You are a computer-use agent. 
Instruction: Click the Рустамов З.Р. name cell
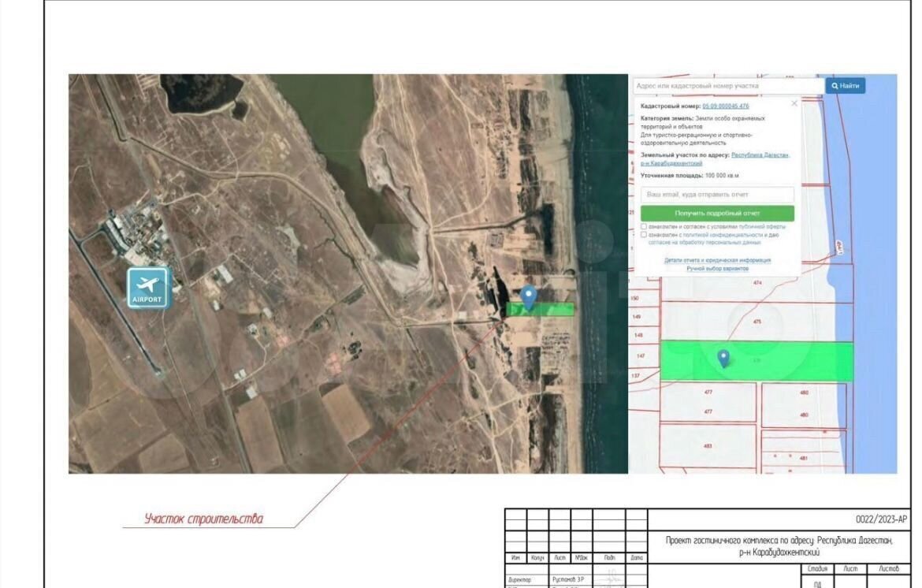pyautogui.click(x=569, y=580)
